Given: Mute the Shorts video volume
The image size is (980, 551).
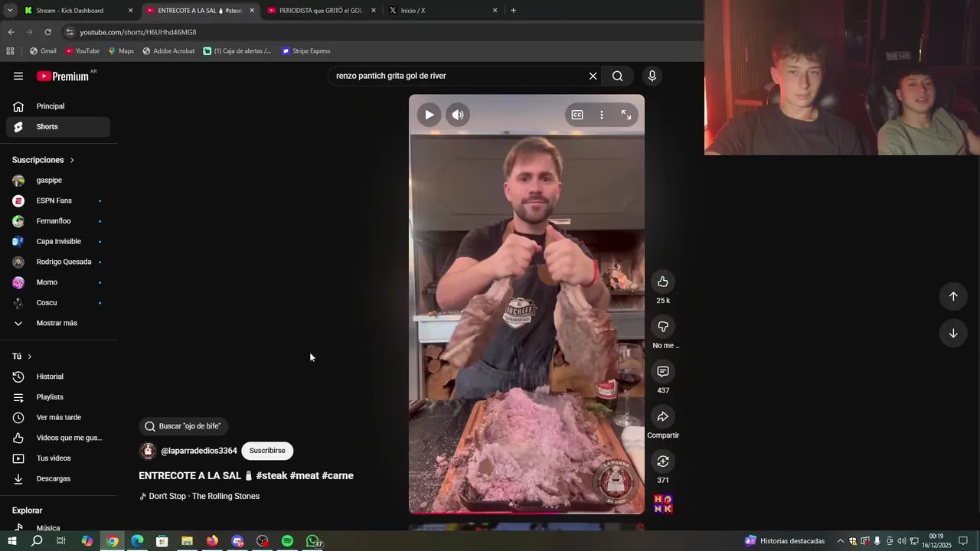Looking at the screenshot, I should 458,115.
